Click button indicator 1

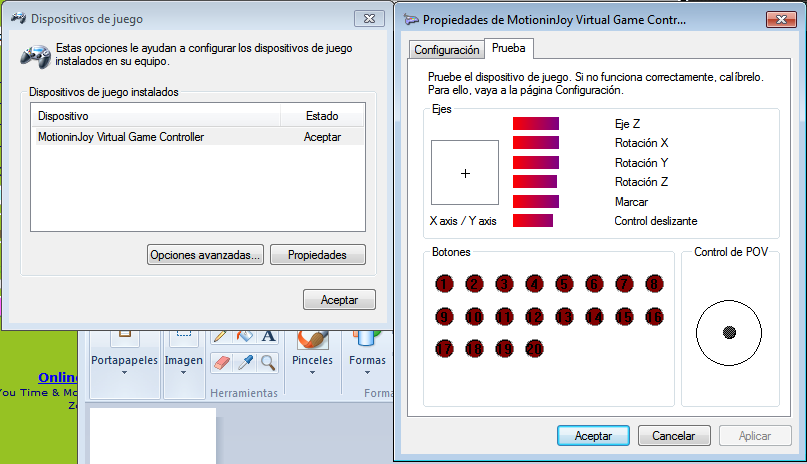[x=444, y=283]
